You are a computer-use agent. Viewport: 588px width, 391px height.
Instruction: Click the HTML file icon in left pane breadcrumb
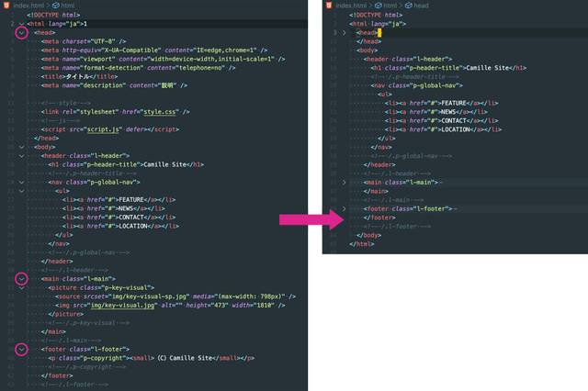(x=6, y=5)
